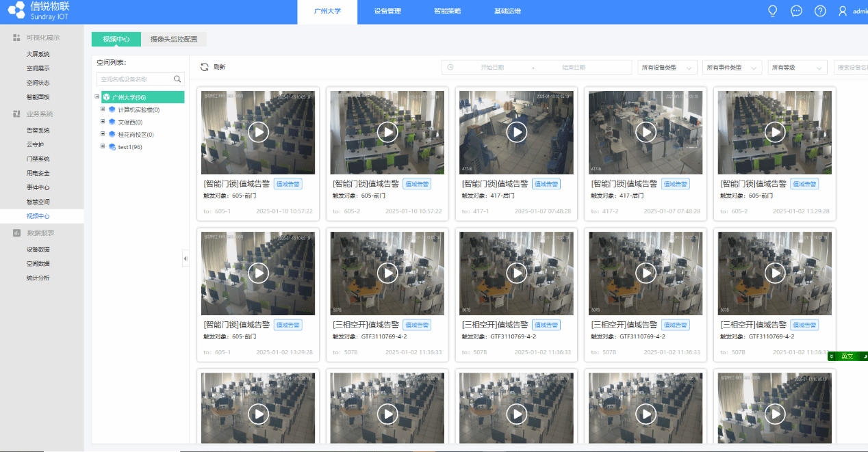
Task: Expand the 文俊西(0) tree node
Action: [103, 122]
